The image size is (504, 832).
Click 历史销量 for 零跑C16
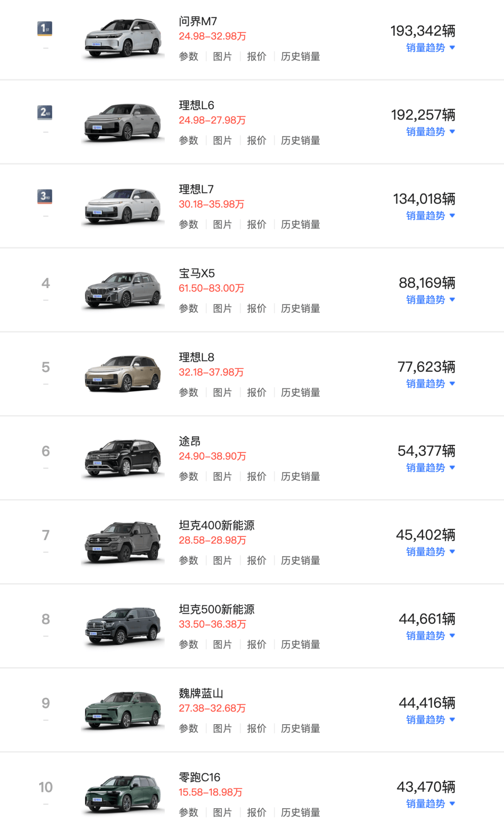tap(300, 813)
